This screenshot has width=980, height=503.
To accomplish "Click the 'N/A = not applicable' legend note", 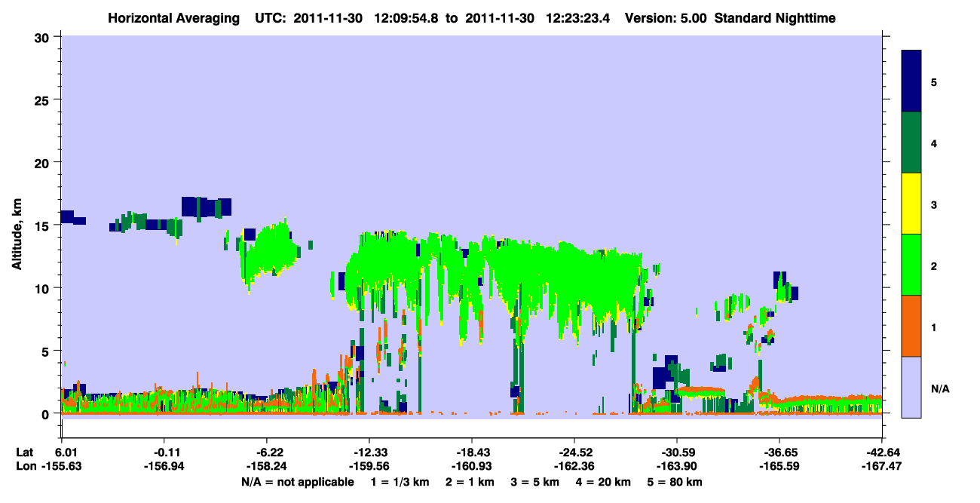I will 297,481.
